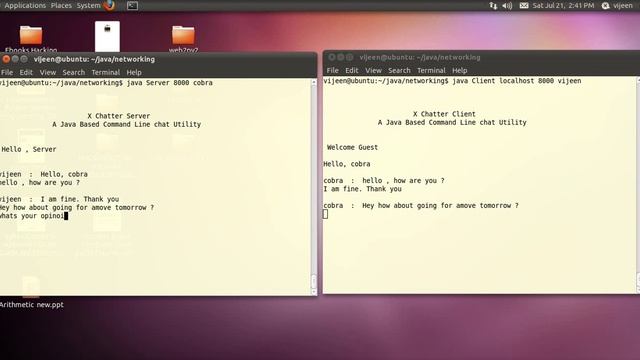Click Server terminal scrollbar down arrow
Screen dimensions: 640x360
point(314,292)
